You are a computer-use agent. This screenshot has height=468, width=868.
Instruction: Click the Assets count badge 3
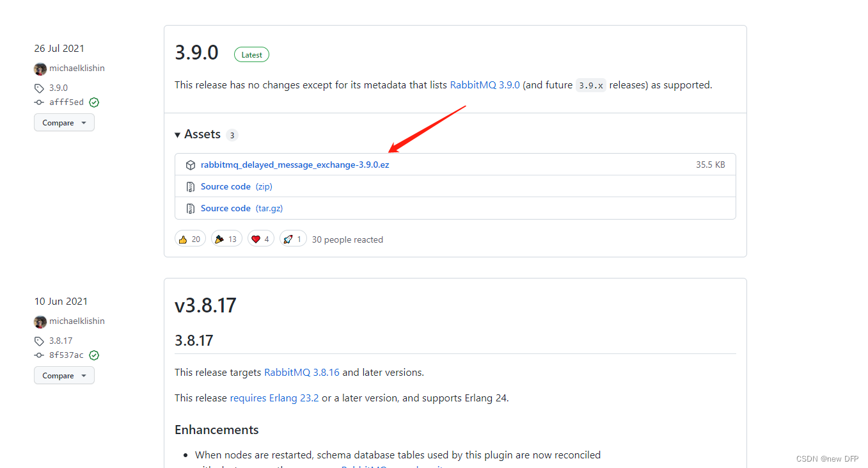tap(232, 135)
